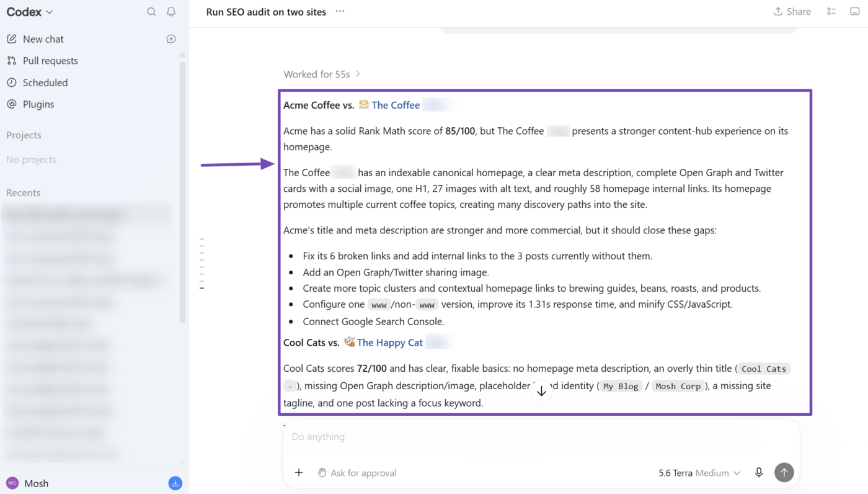Viewport: 868px width, 494px height.
Task: Start a New chat from sidebar
Action: point(43,39)
